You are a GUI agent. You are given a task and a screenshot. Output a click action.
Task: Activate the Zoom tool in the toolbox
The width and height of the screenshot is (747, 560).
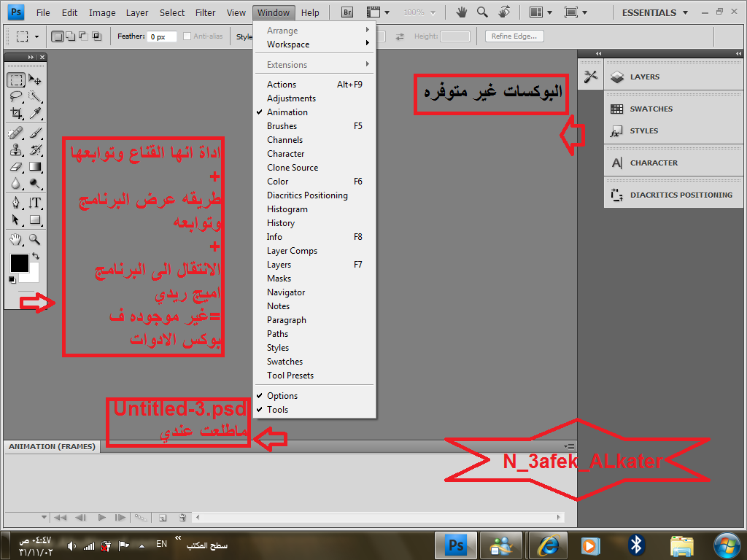coord(34,239)
